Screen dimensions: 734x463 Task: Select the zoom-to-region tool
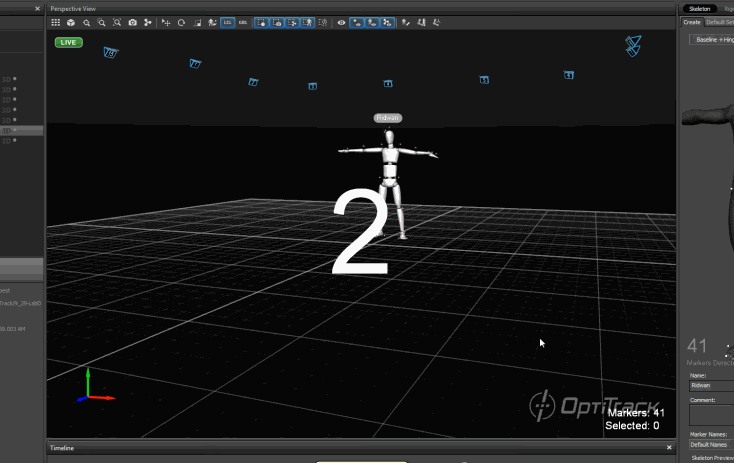point(101,22)
